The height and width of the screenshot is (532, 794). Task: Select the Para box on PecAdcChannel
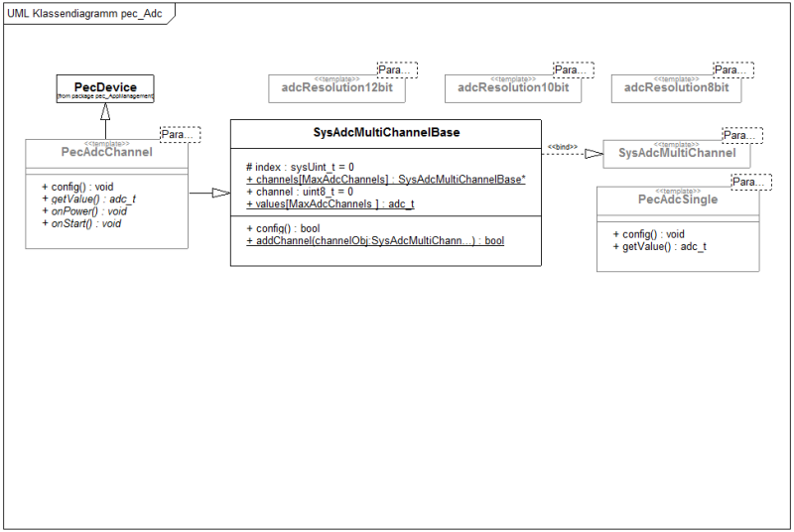181,135
